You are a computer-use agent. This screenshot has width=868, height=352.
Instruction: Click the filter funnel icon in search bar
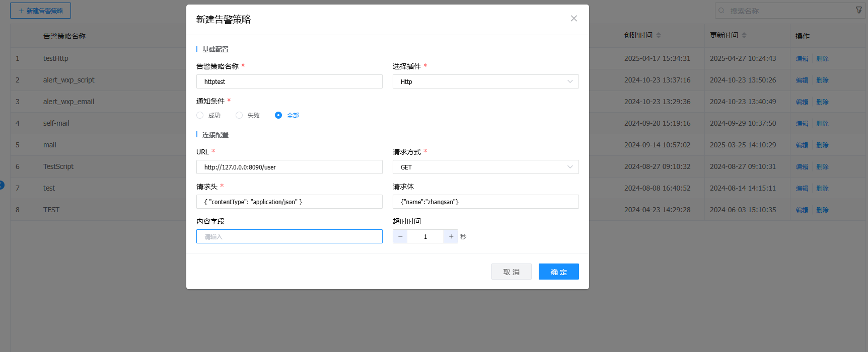click(859, 10)
